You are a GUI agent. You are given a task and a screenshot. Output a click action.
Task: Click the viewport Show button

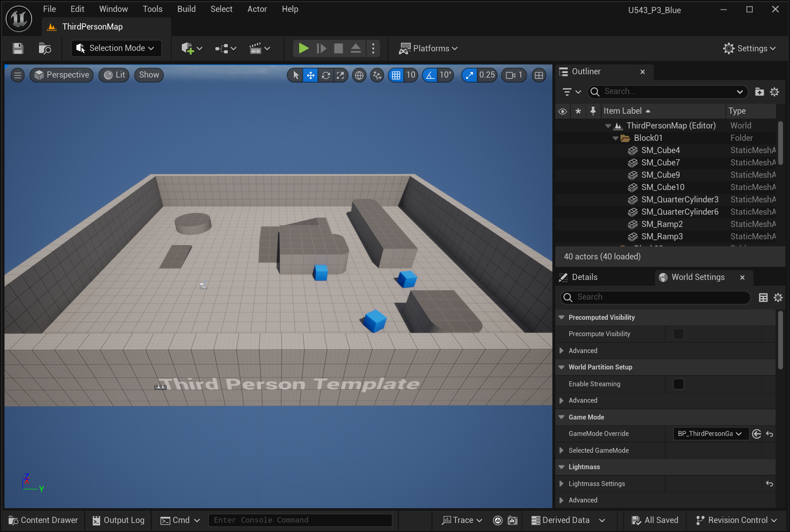pos(149,75)
